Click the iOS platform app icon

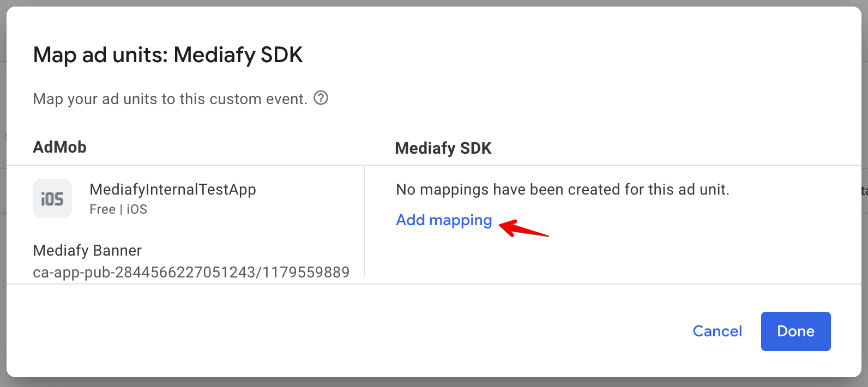pyautogui.click(x=52, y=198)
